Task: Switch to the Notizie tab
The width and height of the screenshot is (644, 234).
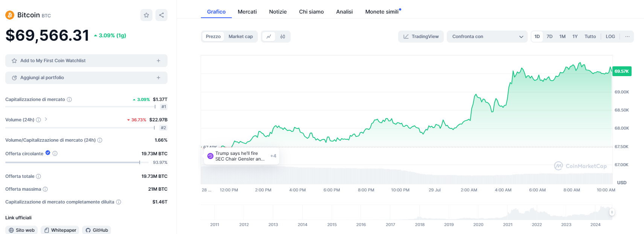Action: (278, 12)
